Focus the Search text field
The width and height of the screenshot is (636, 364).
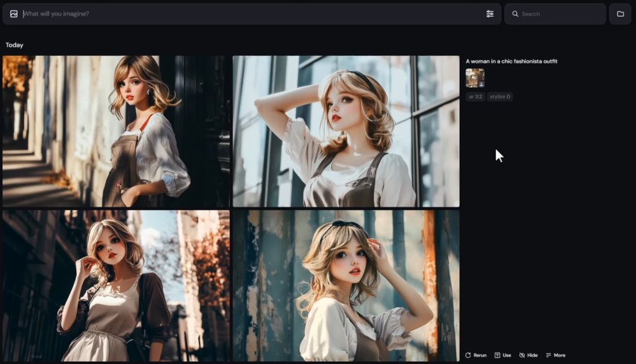pyautogui.click(x=559, y=14)
